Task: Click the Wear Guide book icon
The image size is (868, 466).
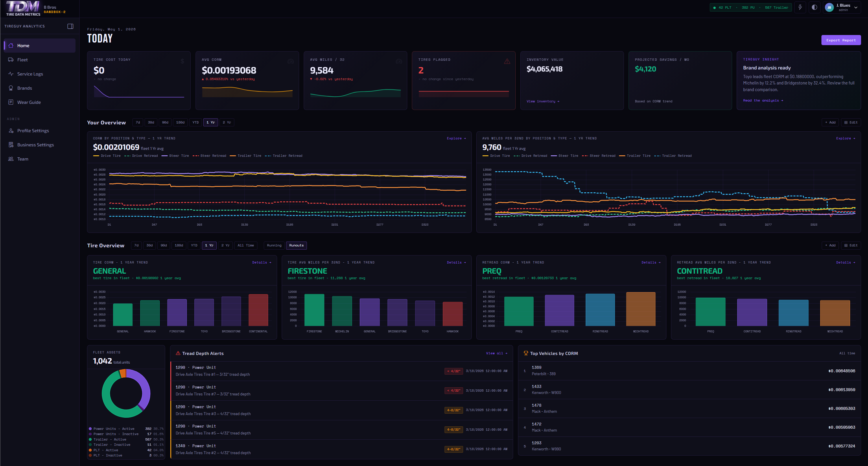Action: tap(11, 102)
